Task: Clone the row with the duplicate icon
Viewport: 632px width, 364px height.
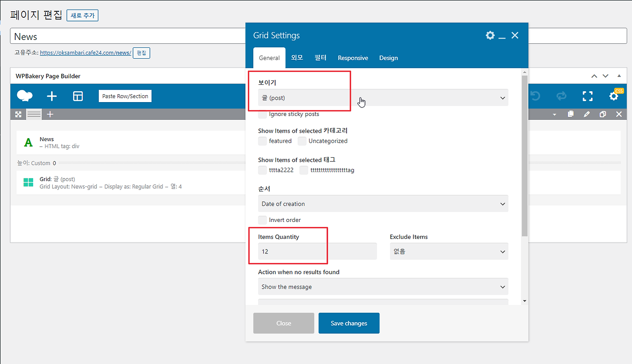Action: (x=603, y=114)
